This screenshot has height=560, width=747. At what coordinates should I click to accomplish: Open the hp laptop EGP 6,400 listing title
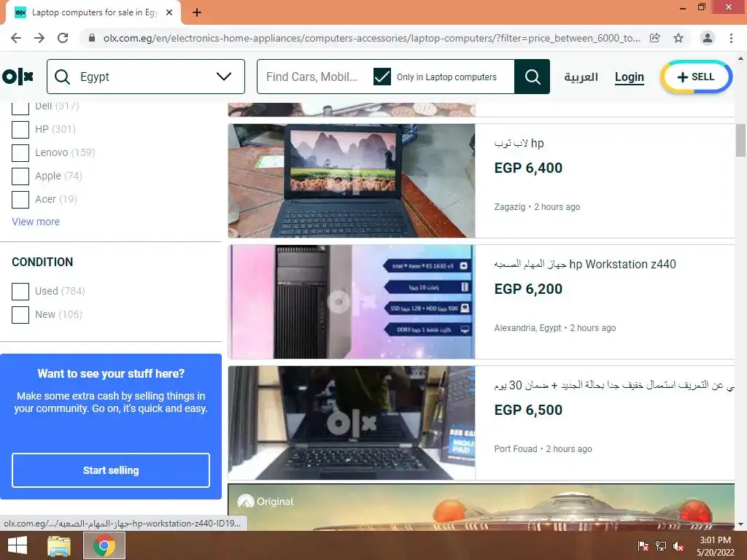(x=519, y=144)
